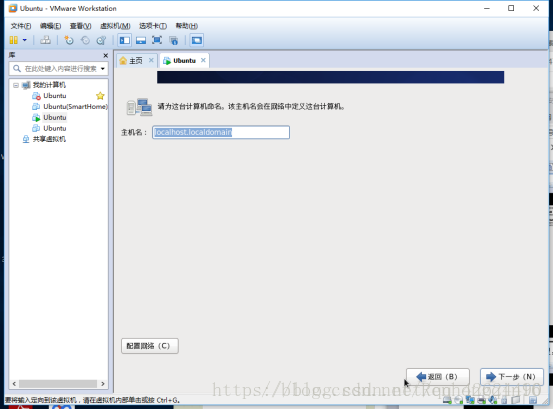Open the 文件(F) menu
The height and width of the screenshot is (410, 553).
[x=21, y=26]
